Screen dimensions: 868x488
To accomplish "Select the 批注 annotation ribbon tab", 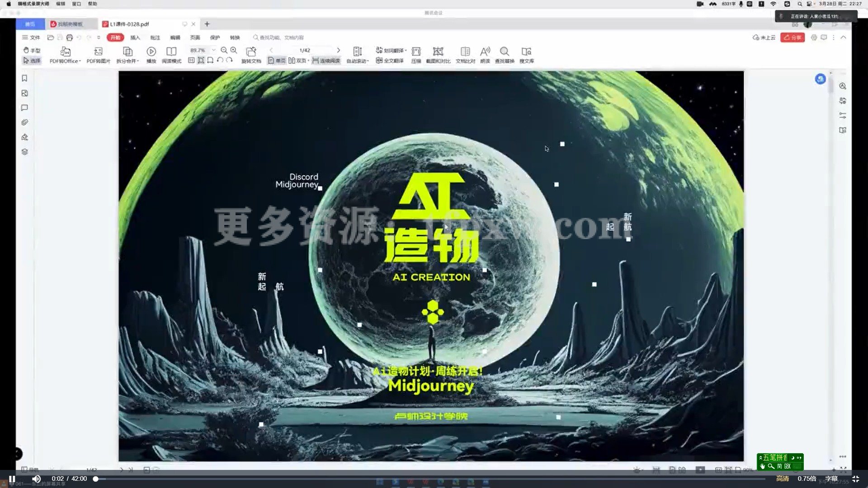I will [155, 38].
